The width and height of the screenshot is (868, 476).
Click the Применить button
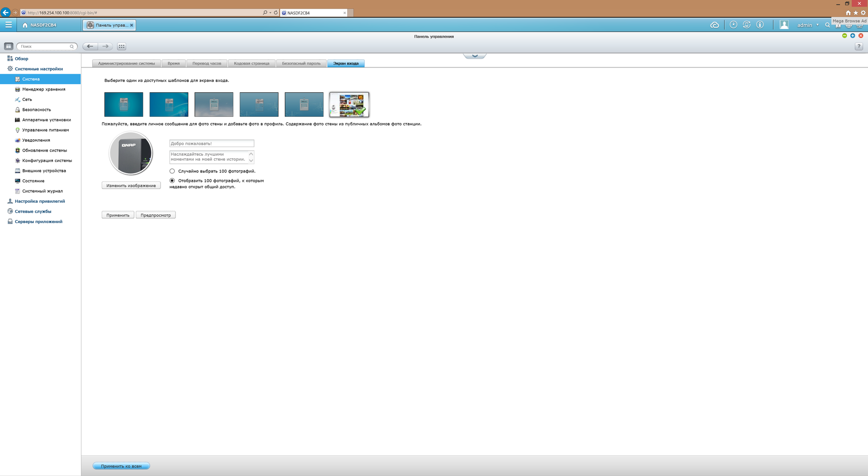[x=118, y=215]
